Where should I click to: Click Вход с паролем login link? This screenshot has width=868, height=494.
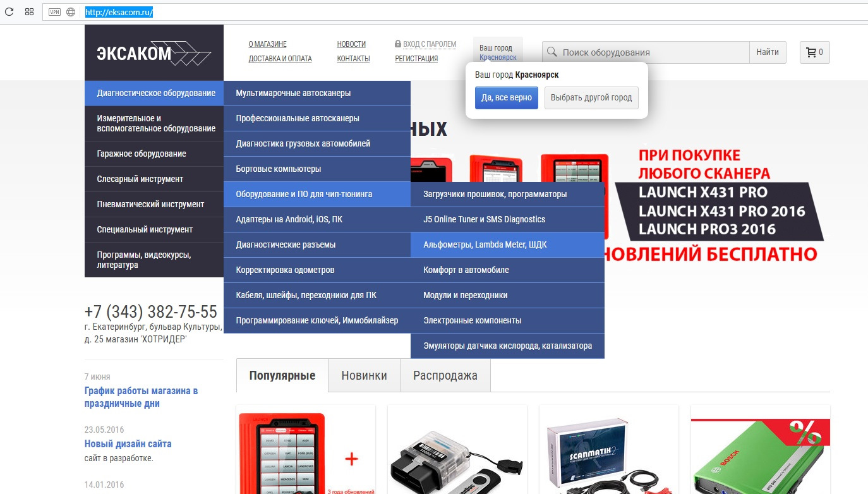[x=430, y=44]
